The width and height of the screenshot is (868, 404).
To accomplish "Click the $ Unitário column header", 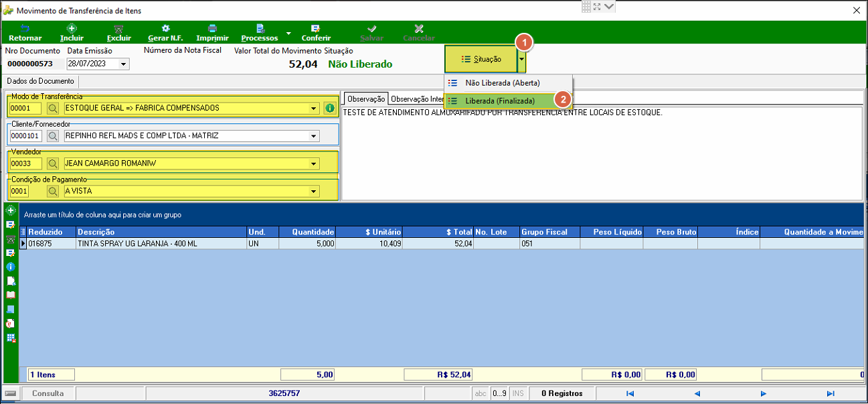I will [369, 232].
